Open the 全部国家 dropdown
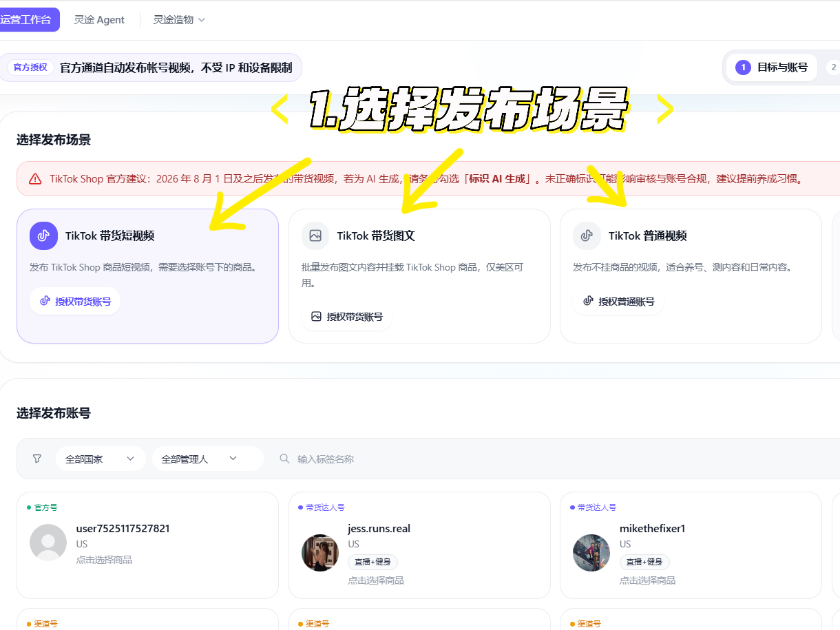Image resolution: width=840 pixels, height=630 pixels. pyautogui.click(x=101, y=459)
